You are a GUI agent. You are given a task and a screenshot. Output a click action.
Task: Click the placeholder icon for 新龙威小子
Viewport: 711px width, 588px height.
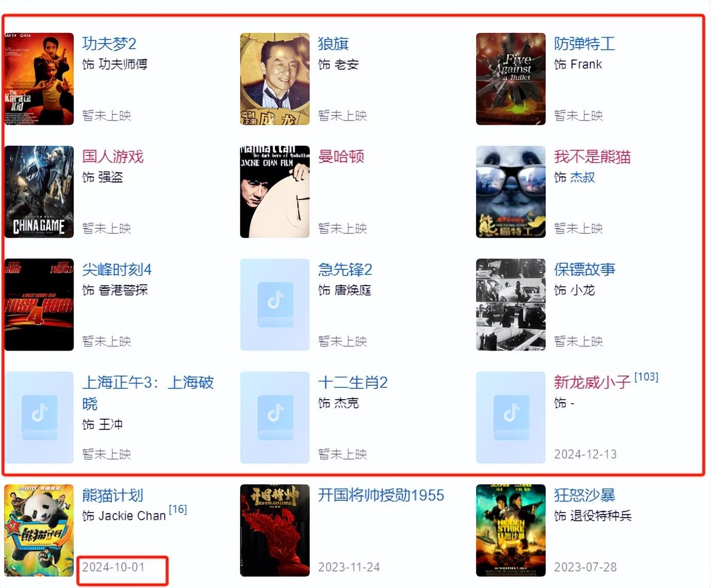click(511, 418)
